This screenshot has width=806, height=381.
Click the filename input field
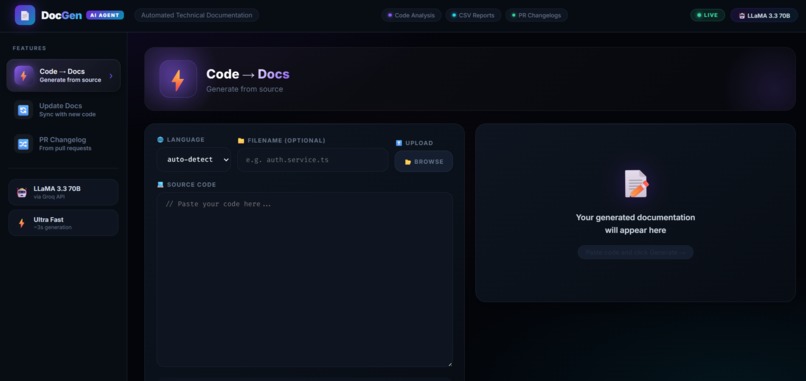pos(313,160)
